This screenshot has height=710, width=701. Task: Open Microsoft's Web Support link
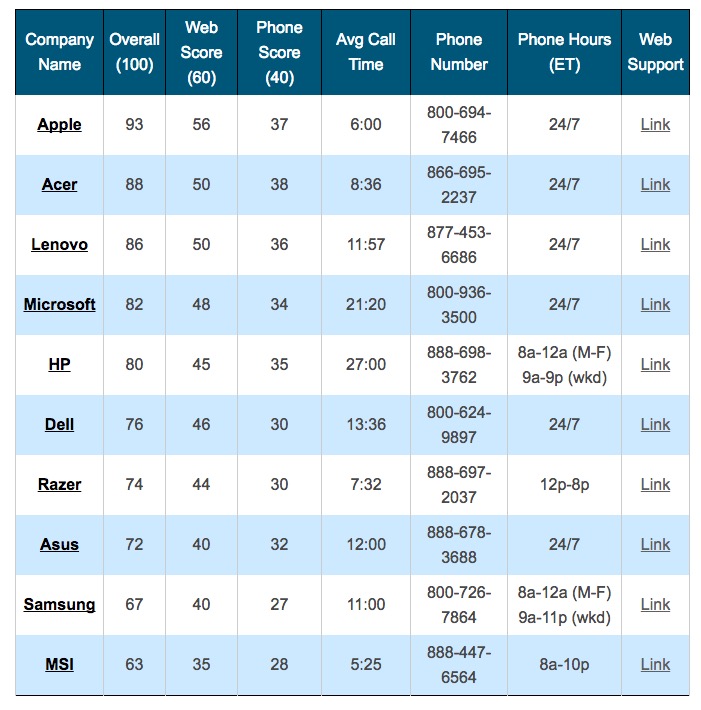[x=655, y=305]
